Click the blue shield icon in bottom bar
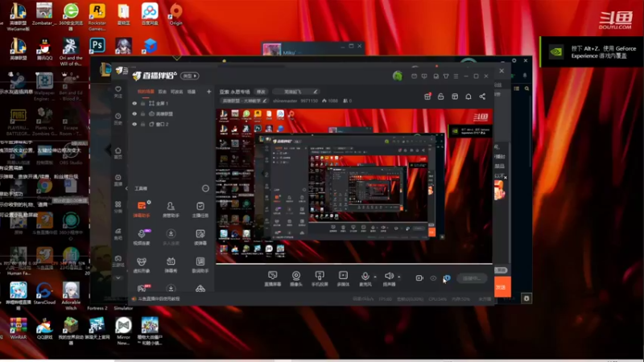This screenshot has width=644, height=362. [448, 278]
